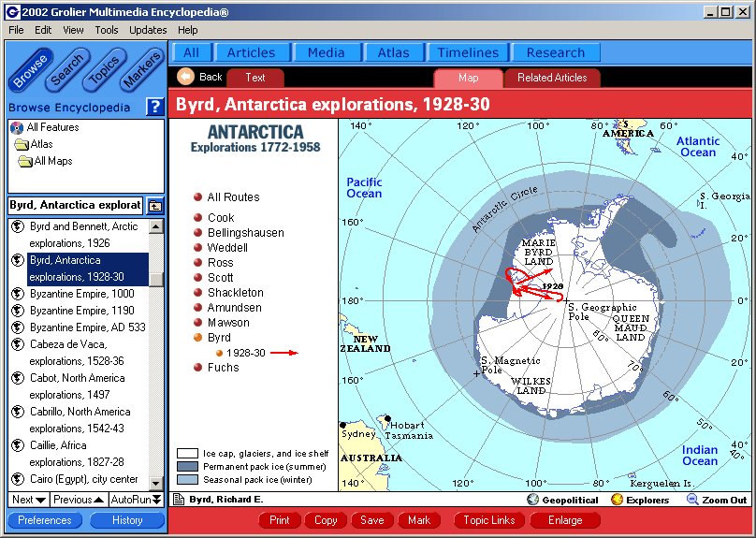The width and height of the screenshot is (756, 538).
Task: Switch to the Atlas tab
Action: pos(393,52)
